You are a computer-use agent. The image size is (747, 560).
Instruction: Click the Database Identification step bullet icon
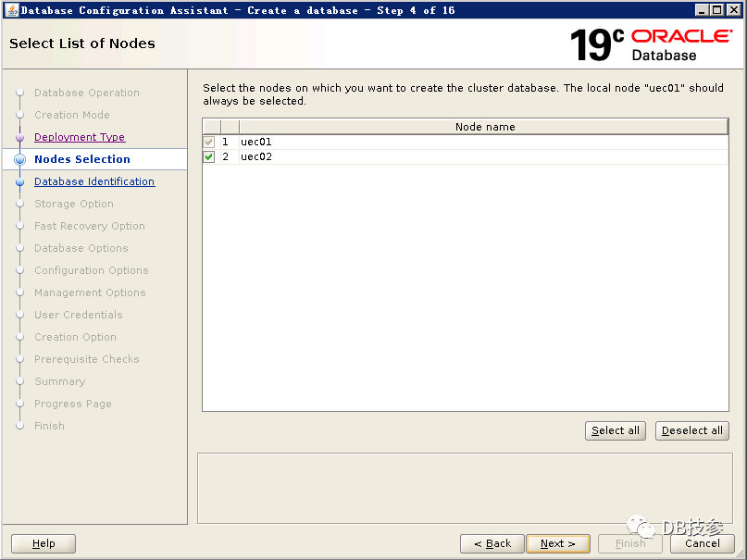pos(19,182)
